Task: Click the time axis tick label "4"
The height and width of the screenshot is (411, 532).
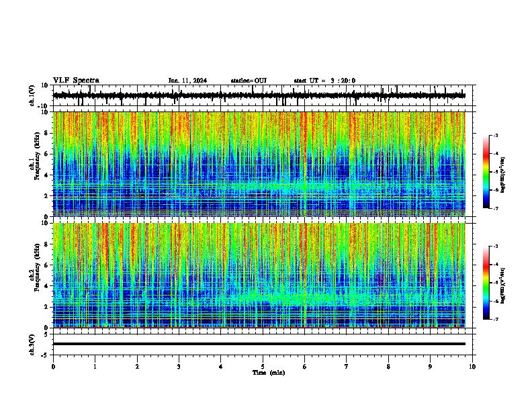Action: [221, 367]
